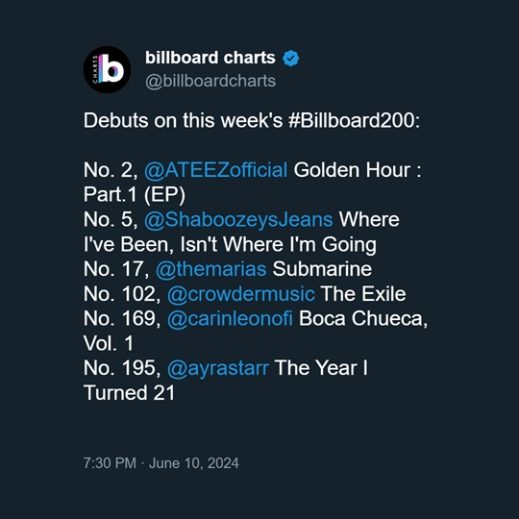
Task: Click the 'Debuts on this week's' text
Action: click(x=183, y=120)
